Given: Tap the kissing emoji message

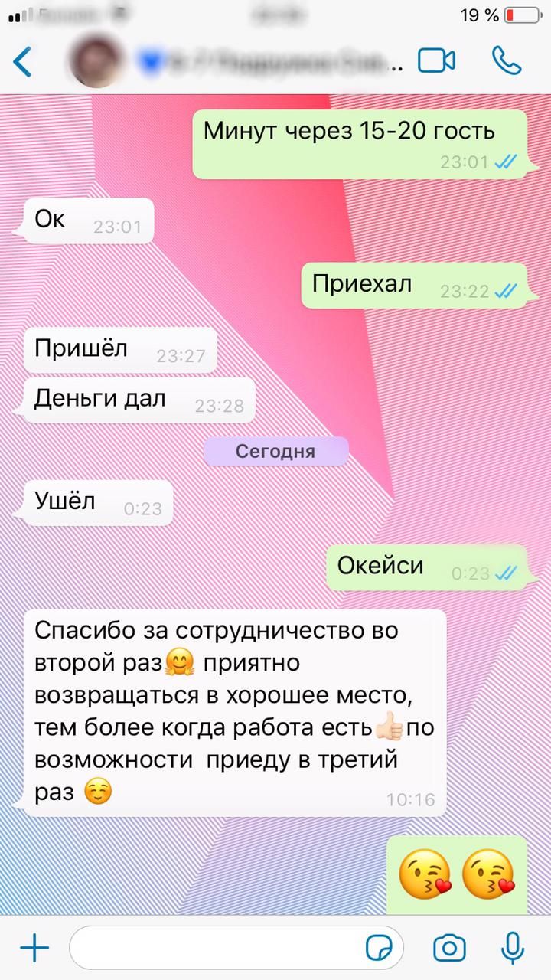Looking at the screenshot, I should [457, 874].
